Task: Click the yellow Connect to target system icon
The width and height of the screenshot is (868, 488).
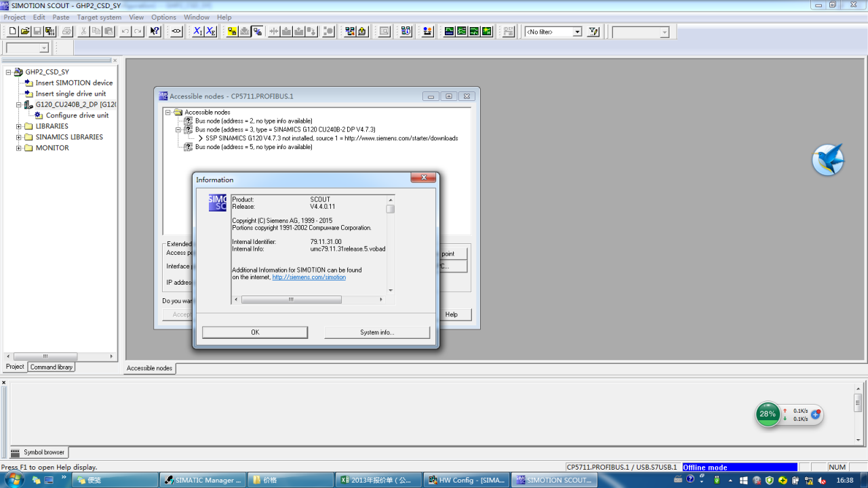Action: click(232, 31)
